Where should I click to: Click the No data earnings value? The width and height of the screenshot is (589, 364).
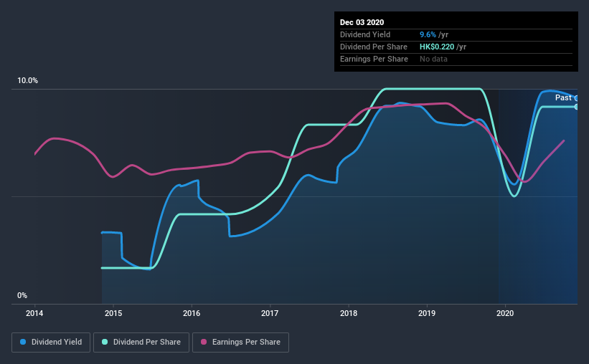433,59
